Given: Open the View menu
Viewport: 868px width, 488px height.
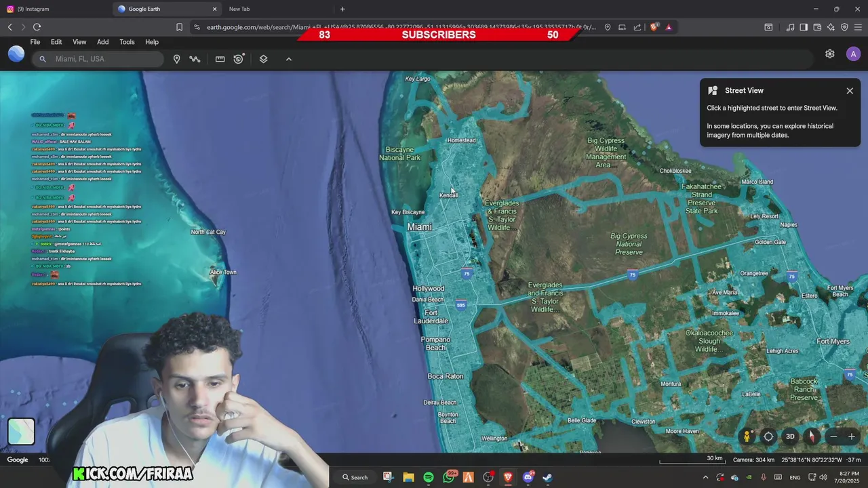Looking at the screenshot, I should pos(79,42).
